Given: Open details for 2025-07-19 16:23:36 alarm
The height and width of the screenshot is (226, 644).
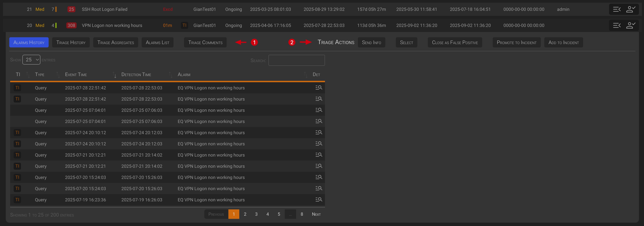Looking at the screenshot, I should pos(319,200).
